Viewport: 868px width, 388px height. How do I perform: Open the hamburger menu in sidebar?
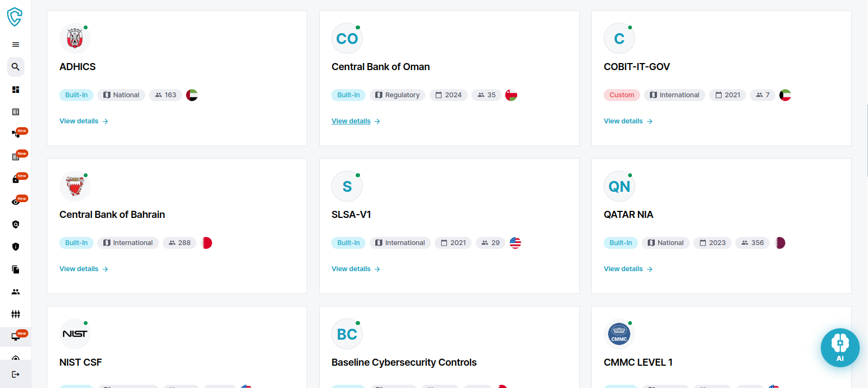click(16, 45)
